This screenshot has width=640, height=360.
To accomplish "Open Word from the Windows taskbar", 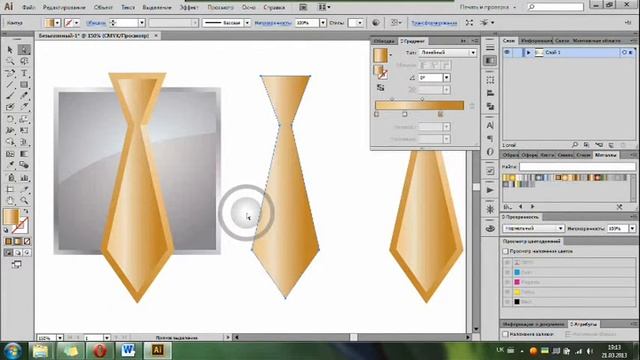I will coord(128,351).
